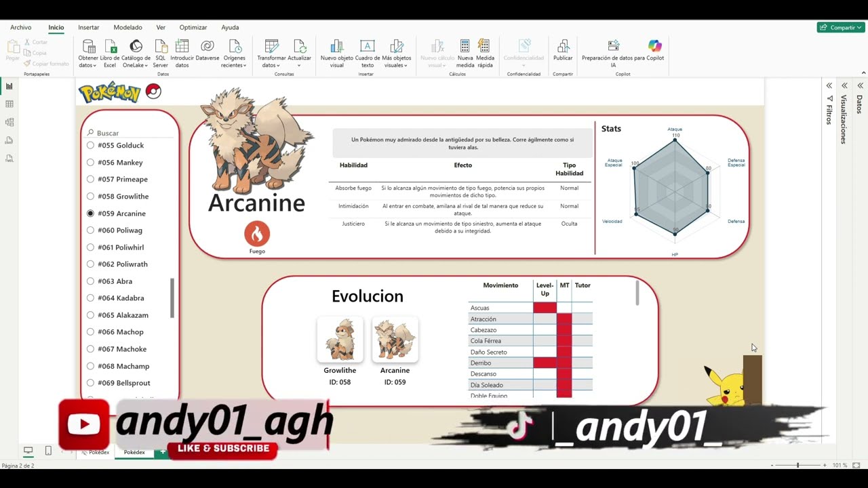Viewport: 868px width, 488px height.
Task: Switch to first Pokedex page tab
Action: 95,452
